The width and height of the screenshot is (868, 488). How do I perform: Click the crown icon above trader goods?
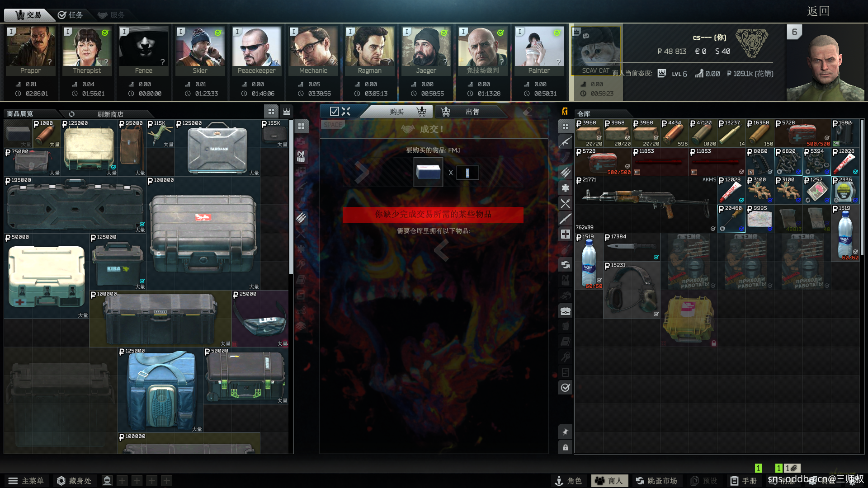tap(287, 112)
